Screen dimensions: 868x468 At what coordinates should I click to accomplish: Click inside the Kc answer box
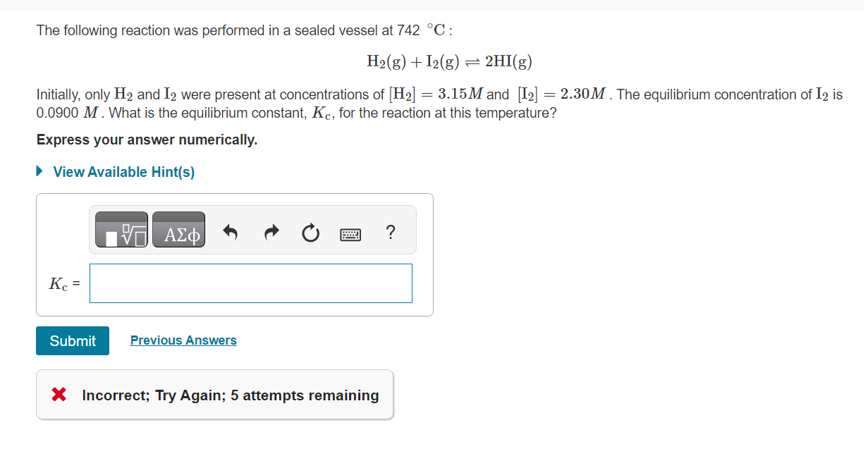[x=250, y=283]
